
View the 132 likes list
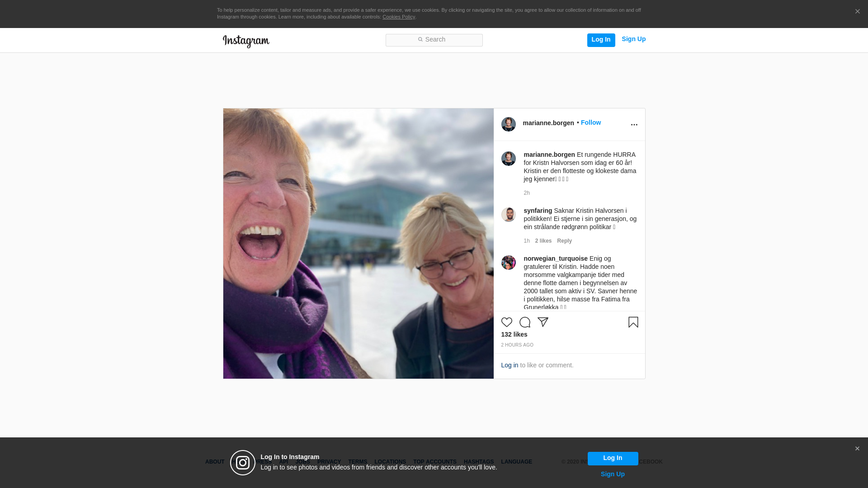[514, 334]
